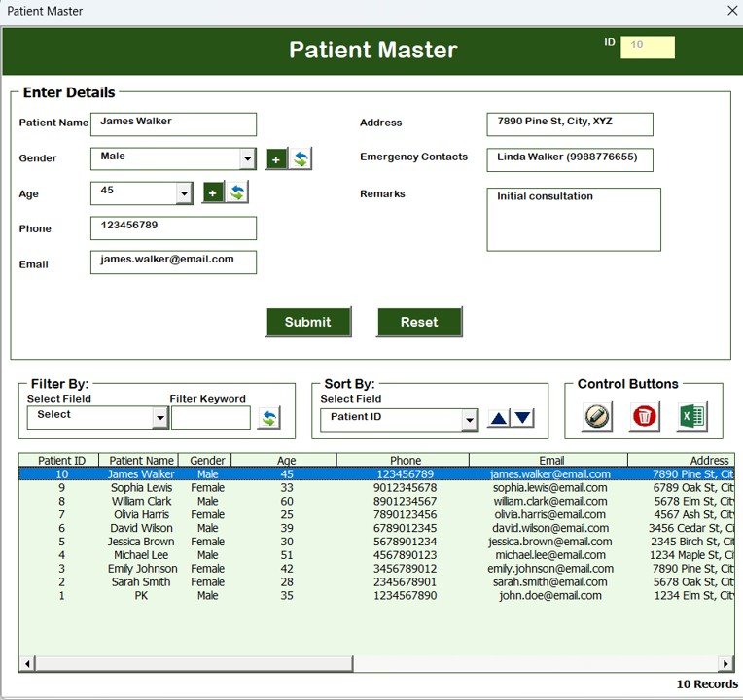The image size is (743, 700).
Task: Click the Email column header
Action: (x=548, y=461)
